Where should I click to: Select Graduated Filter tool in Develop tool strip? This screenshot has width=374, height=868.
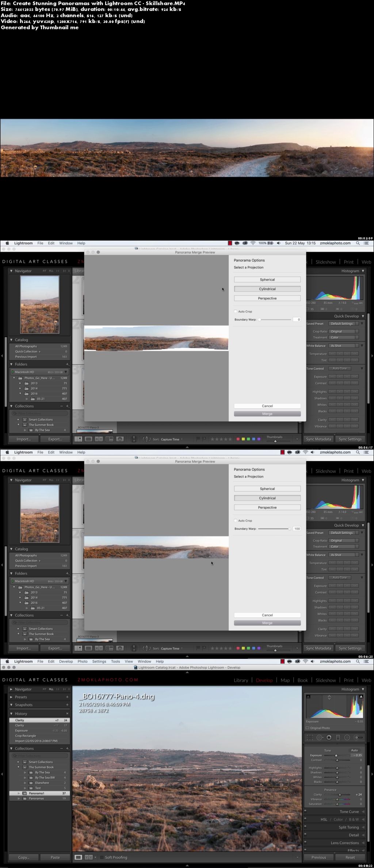pyautogui.click(x=338, y=737)
